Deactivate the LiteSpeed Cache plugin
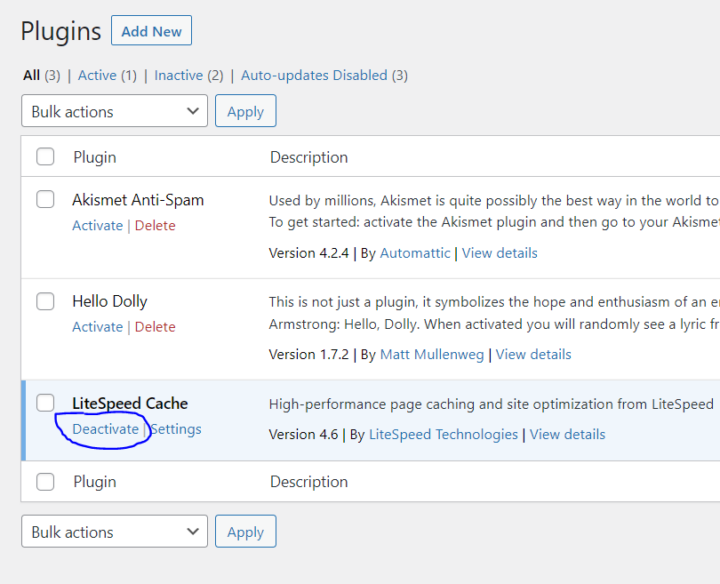Viewport: 720px width, 584px height. [105, 429]
